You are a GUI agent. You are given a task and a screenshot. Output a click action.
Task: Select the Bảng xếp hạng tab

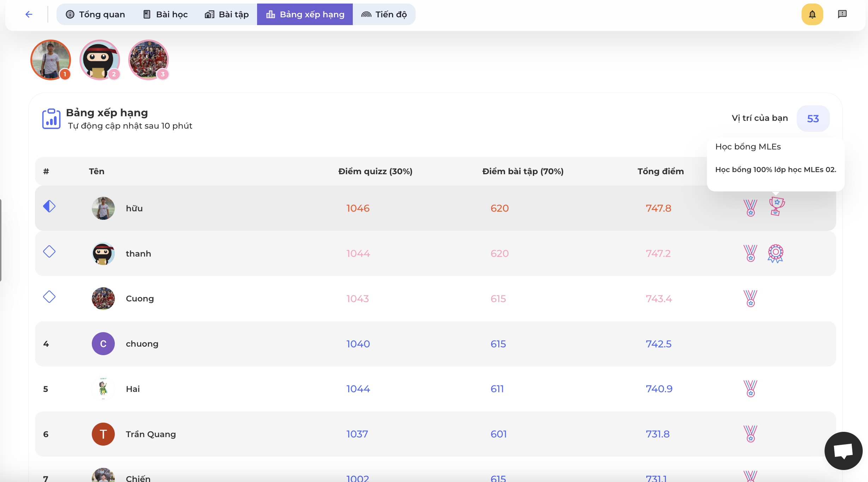[x=305, y=14]
